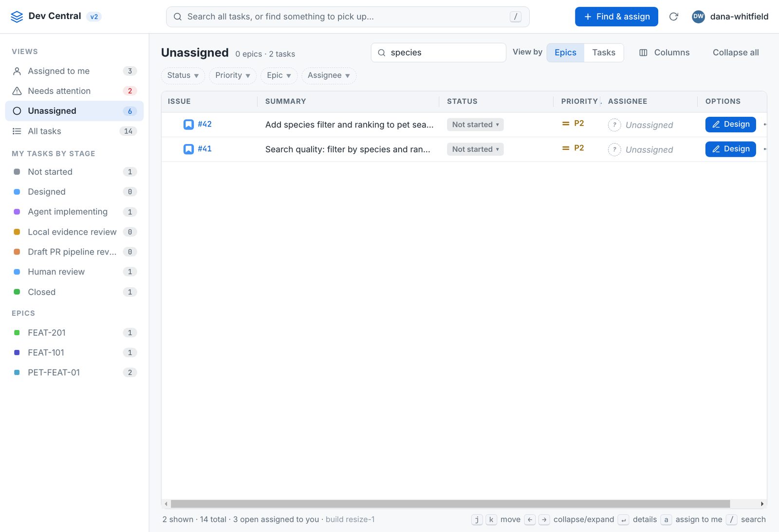Image resolution: width=779 pixels, height=532 pixels.
Task: Open the All tasks view
Action: point(74,131)
